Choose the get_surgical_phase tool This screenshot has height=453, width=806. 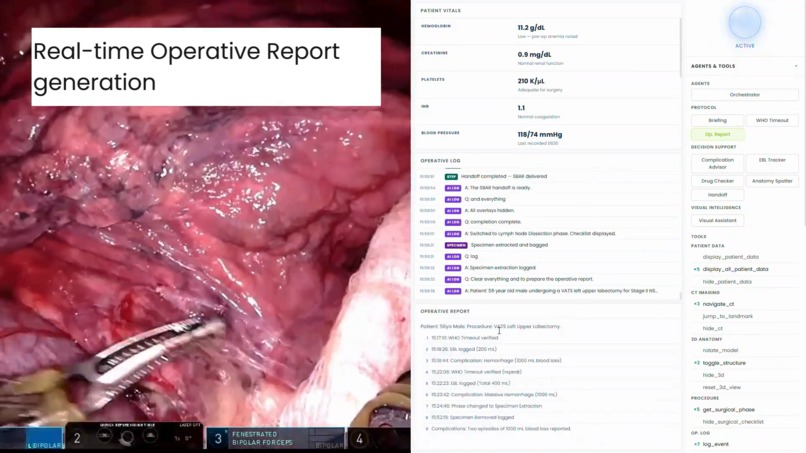[728, 410]
